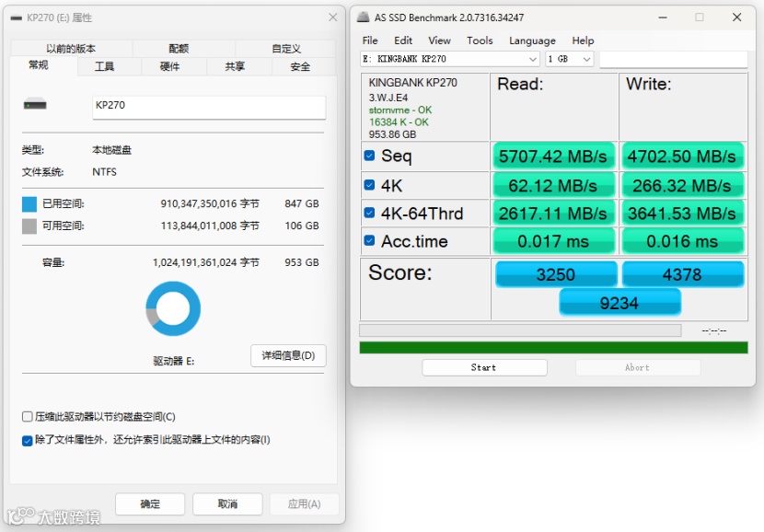The height and width of the screenshot is (532, 764).
Task: Open the E: KINGBANK KP270 drive dropdown
Action: click(x=450, y=59)
